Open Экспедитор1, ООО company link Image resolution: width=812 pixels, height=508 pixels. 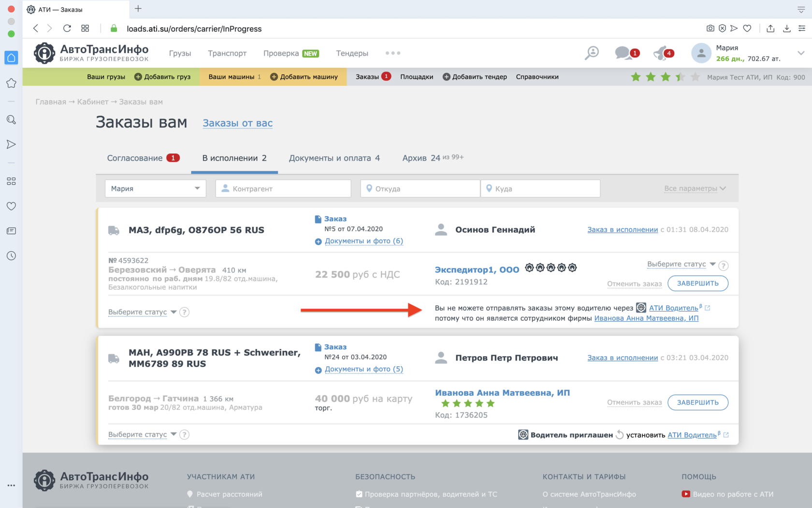tap(477, 269)
